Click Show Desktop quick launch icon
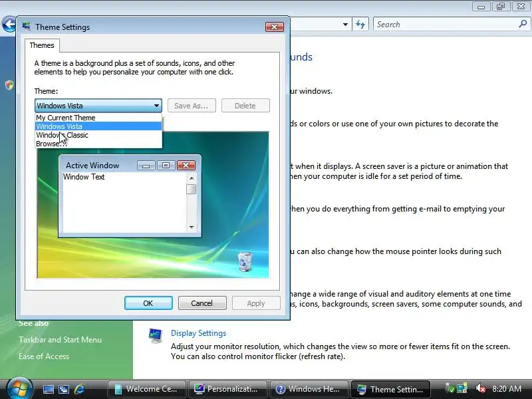This screenshot has height=399, width=532. pyautogui.click(x=48, y=389)
